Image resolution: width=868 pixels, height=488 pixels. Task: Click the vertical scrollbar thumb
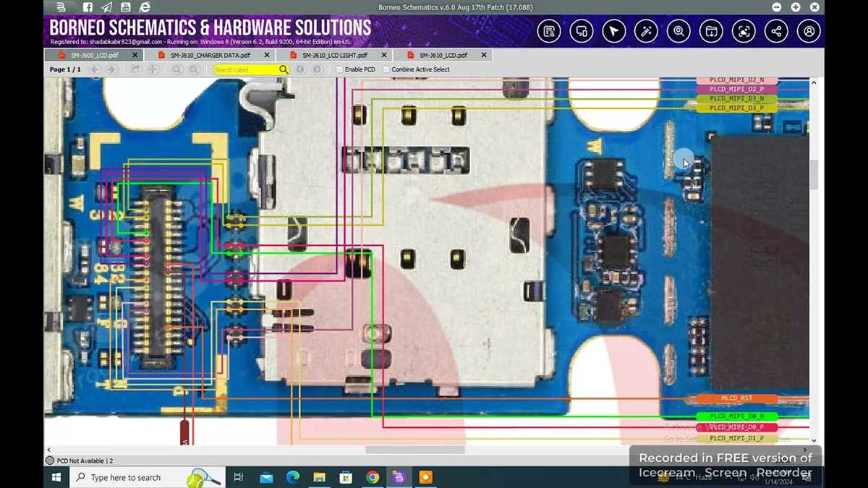[814, 174]
